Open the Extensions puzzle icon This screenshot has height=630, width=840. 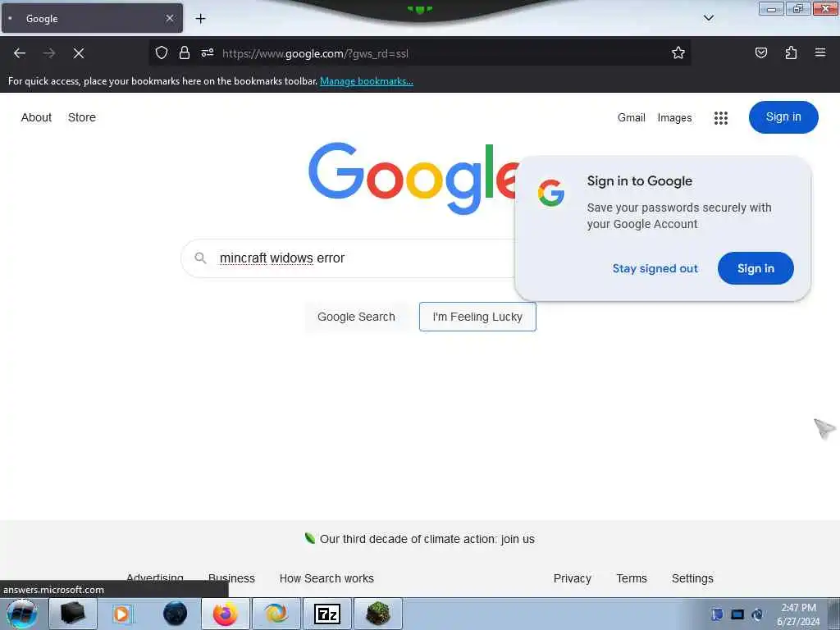[791, 52]
